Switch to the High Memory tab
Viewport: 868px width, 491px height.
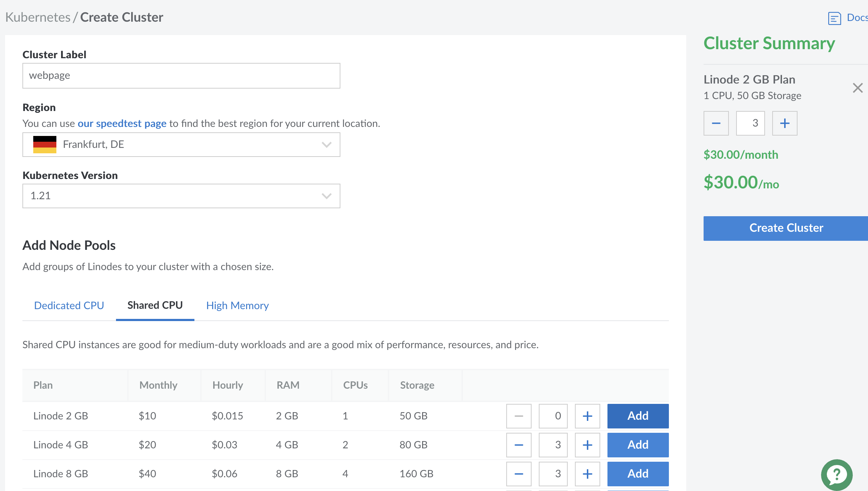click(237, 306)
